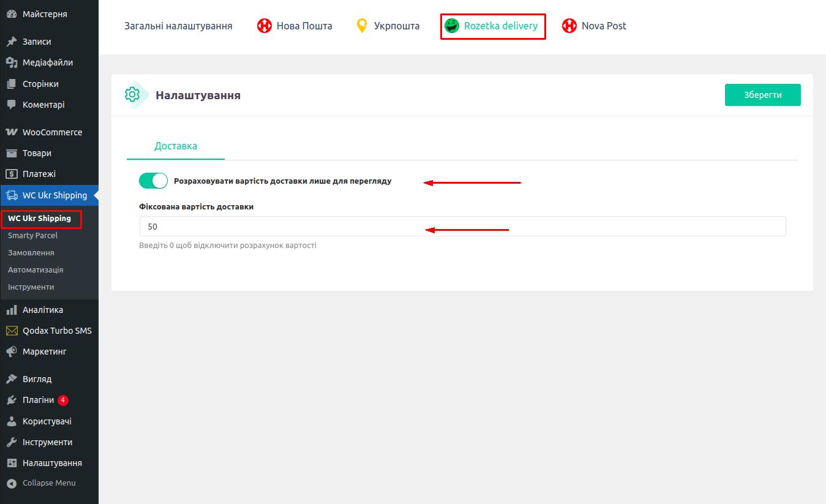Image resolution: width=826 pixels, height=504 pixels.
Task: Select the Доставка settings tab
Action: 176,146
